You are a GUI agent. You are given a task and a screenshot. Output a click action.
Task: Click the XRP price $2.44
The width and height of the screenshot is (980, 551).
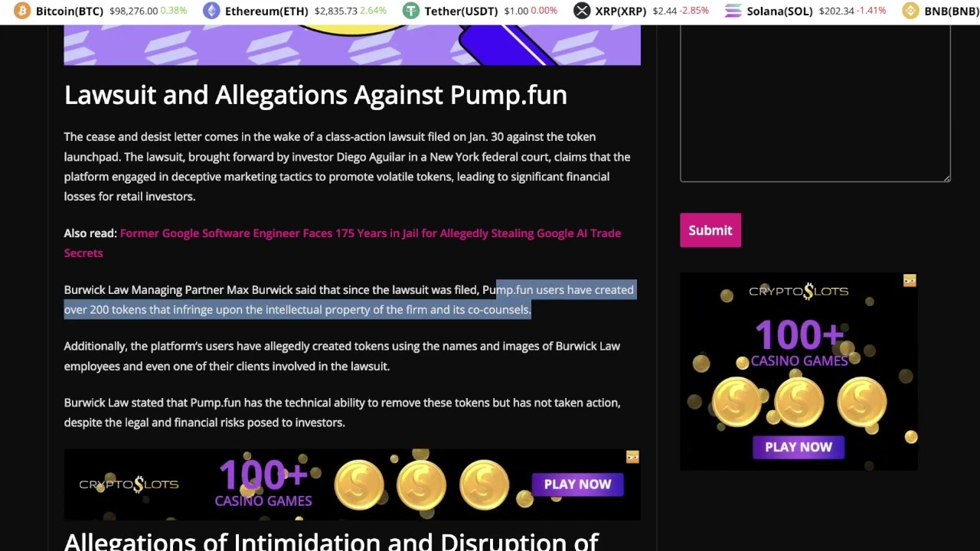[666, 11]
